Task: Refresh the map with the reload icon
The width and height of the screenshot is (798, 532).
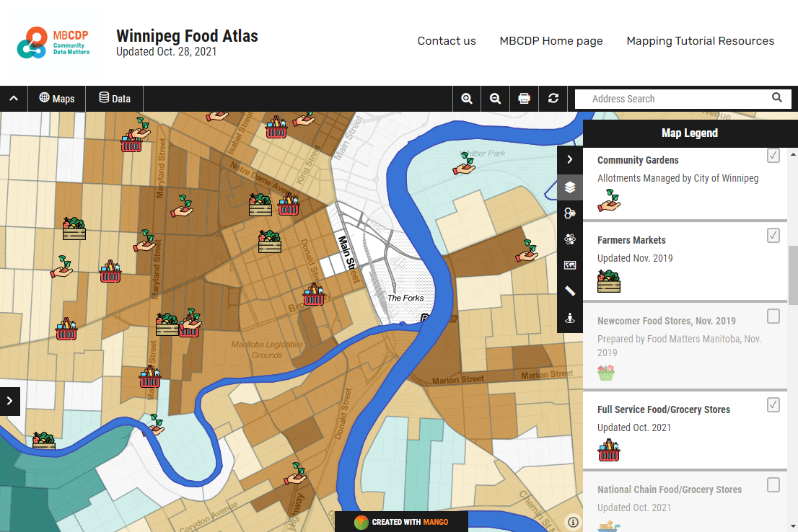Action: pyautogui.click(x=553, y=99)
